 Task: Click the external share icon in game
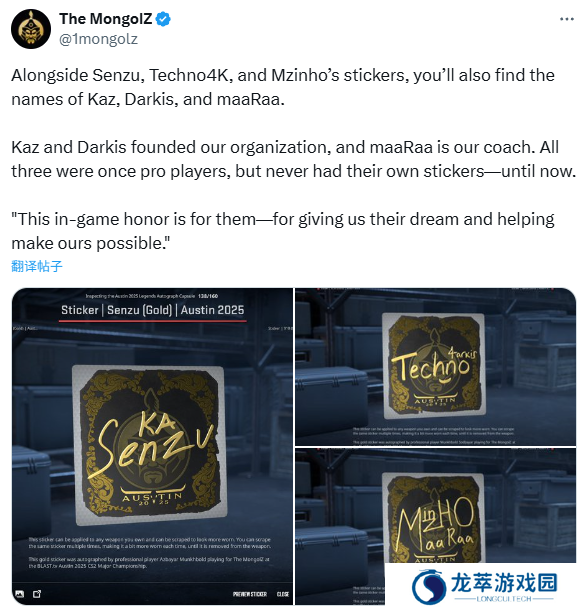pos(37,594)
